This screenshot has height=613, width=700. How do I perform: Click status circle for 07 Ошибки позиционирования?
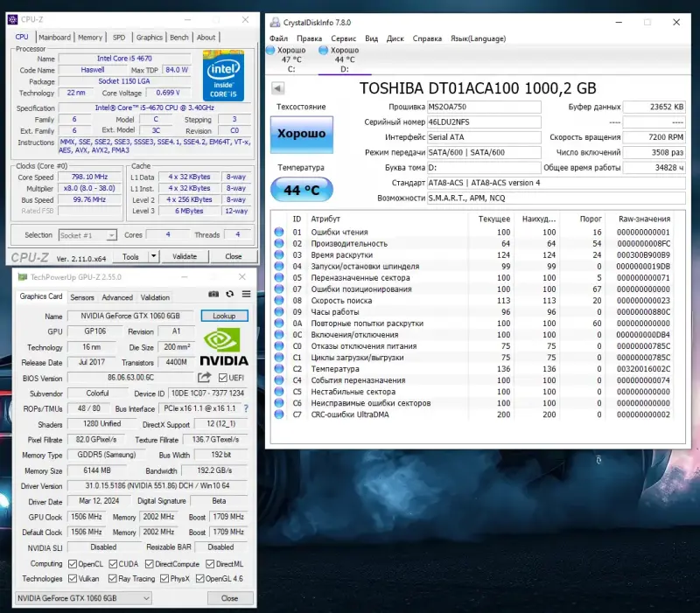(279, 289)
